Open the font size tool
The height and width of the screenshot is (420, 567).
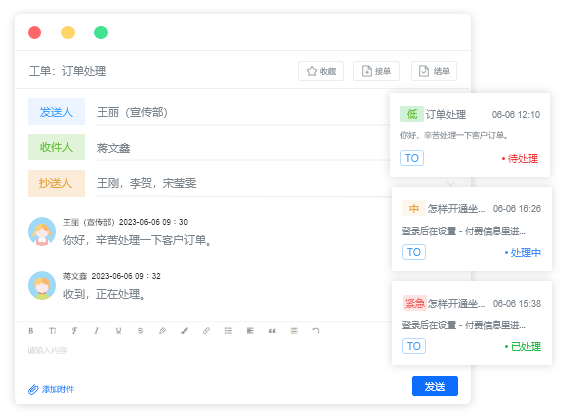coord(53,331)
